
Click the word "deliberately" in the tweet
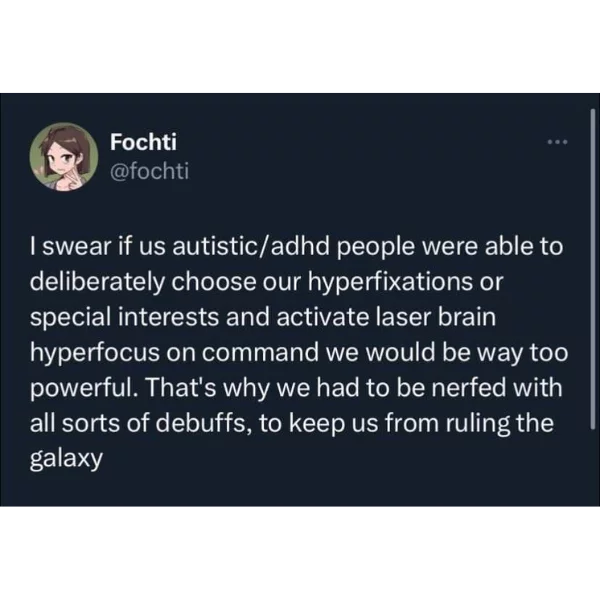point(98,282)
